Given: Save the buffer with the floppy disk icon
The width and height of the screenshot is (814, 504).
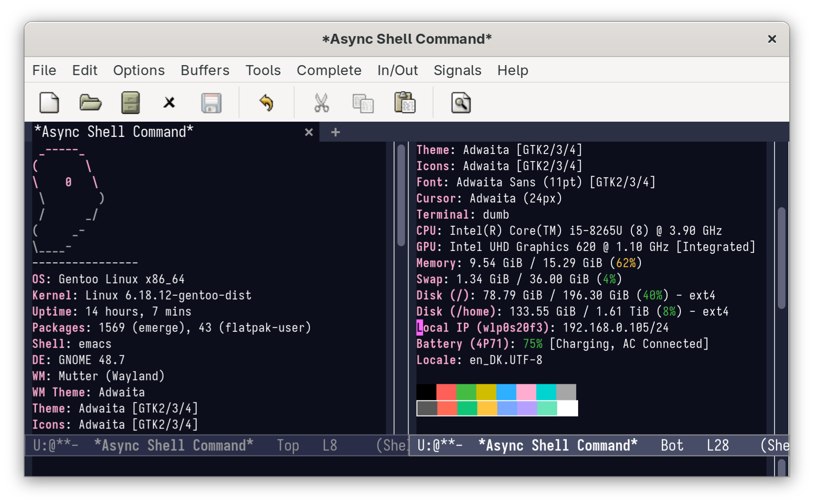Looking at the screenshot, I should point(211,103).
